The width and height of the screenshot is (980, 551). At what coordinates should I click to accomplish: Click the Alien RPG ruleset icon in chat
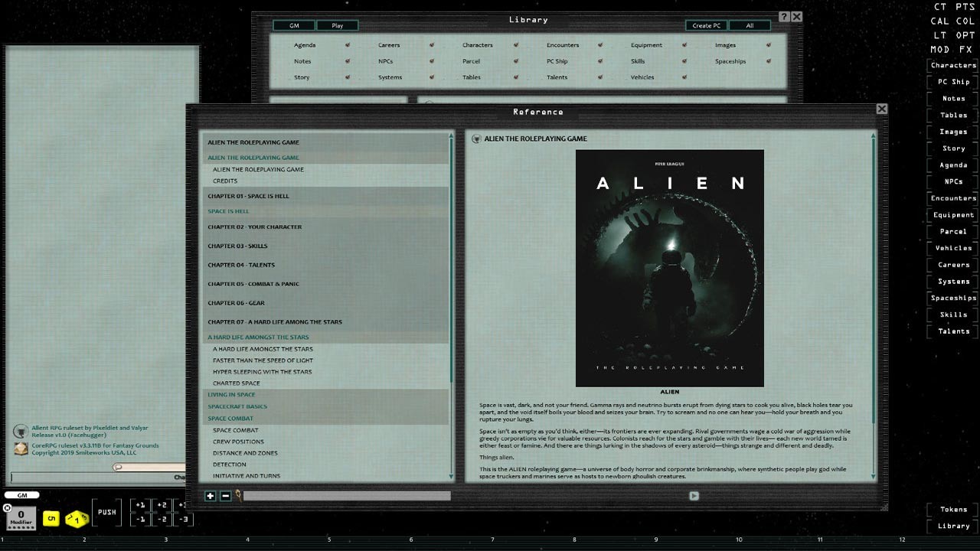coord(21,431)
